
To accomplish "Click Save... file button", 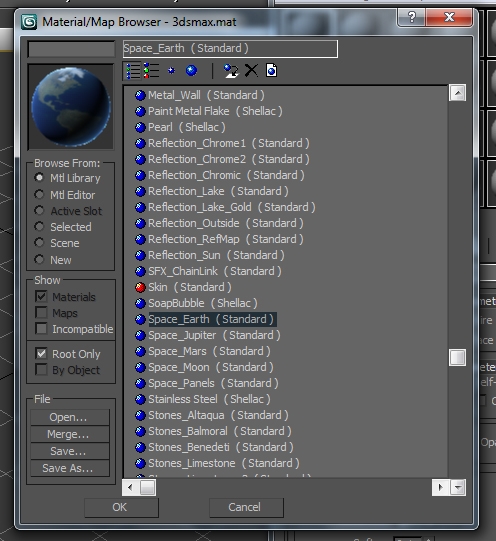I will (70, 451).
